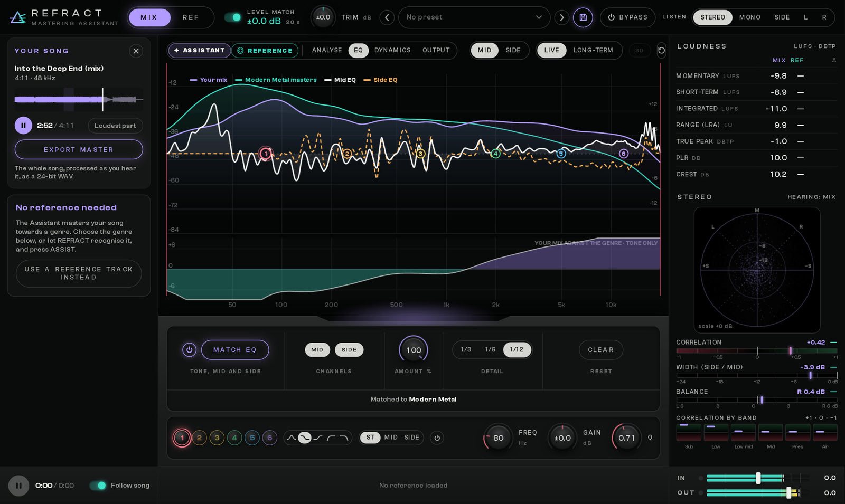Open the No preset dropdown
845x504 pixels.
(x=474, y=17)
